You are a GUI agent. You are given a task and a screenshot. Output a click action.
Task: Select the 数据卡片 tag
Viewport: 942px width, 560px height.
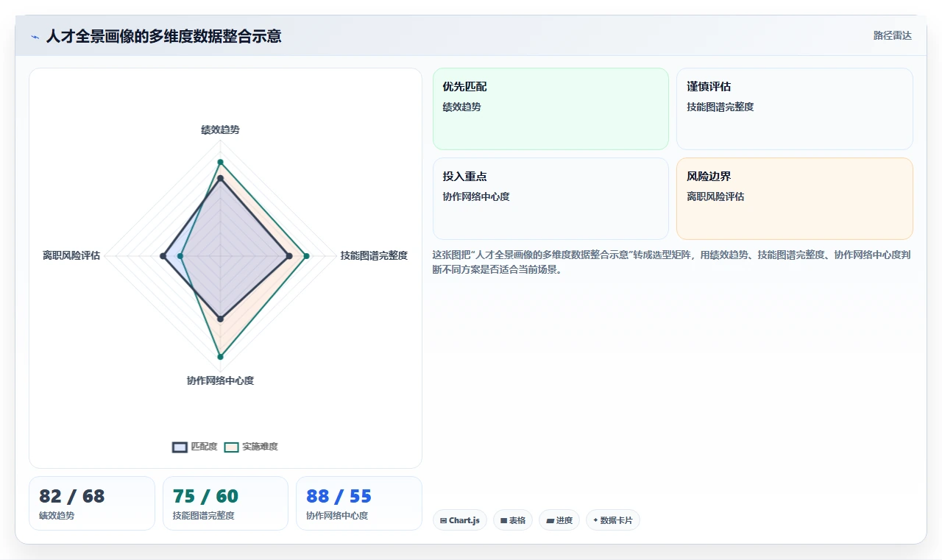tap(613, 520)
